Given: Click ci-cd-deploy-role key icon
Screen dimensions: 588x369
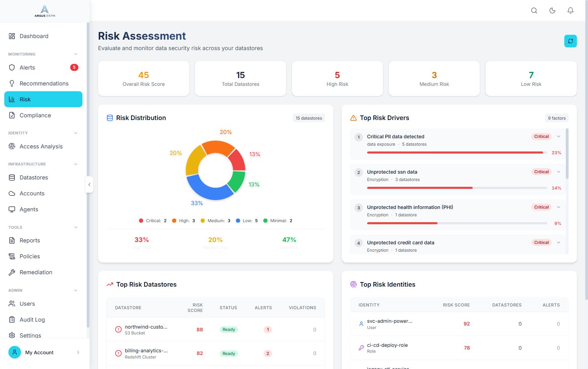Looking at the screenshot, I should coord(361,348).
